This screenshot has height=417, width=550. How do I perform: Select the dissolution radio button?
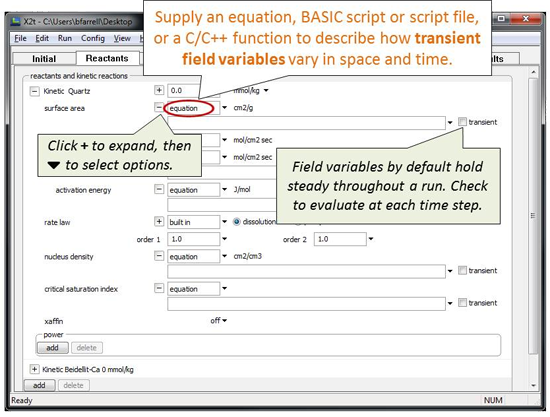click(x=237, y=222)
